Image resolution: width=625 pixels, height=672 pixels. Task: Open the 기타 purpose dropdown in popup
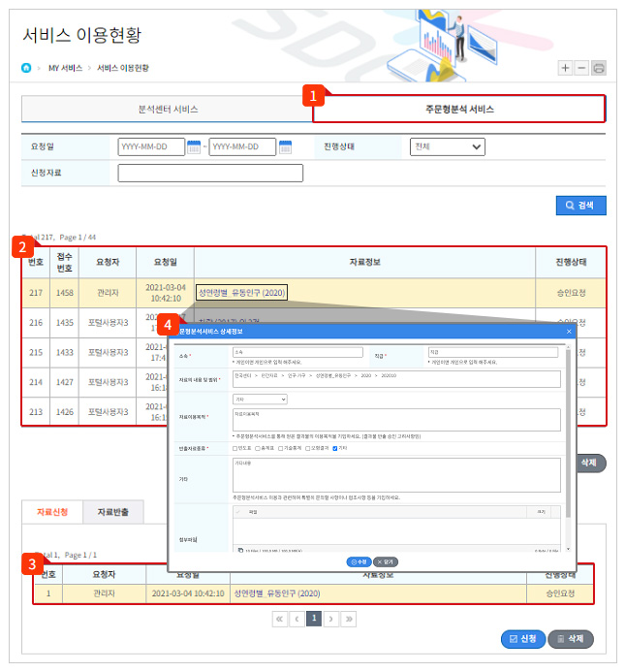(260, 399)
